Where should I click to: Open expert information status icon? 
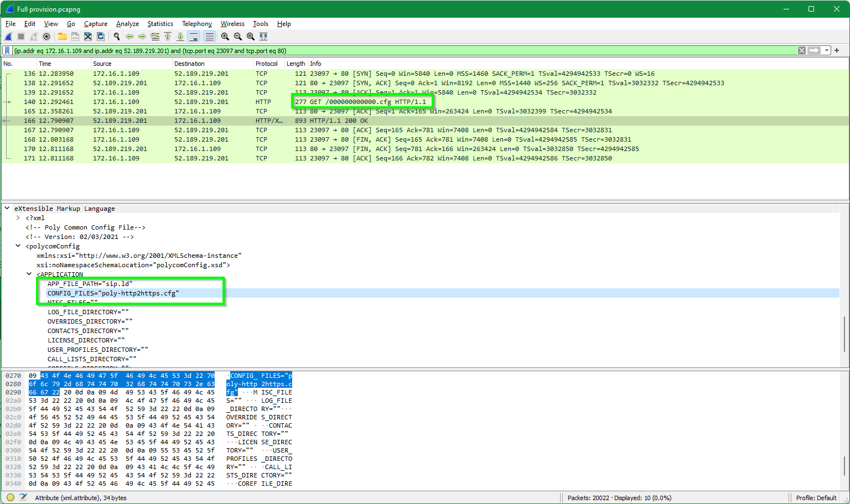point(11,497)
